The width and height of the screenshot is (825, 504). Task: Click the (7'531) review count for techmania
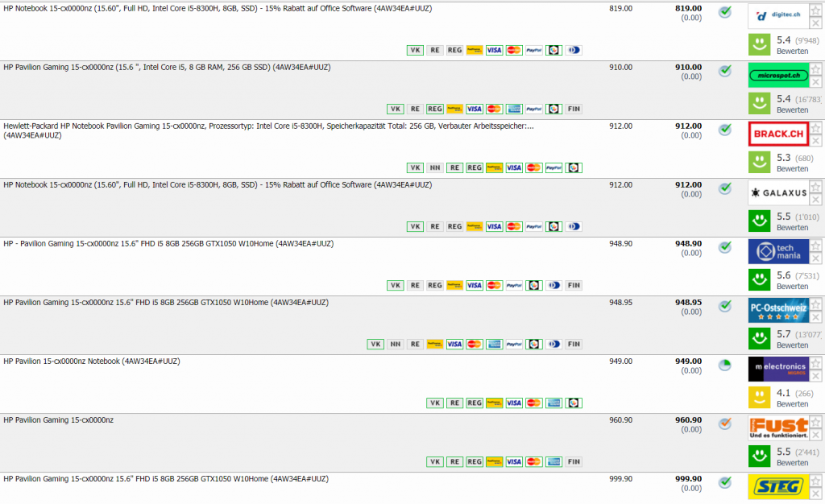click(807, 276)
